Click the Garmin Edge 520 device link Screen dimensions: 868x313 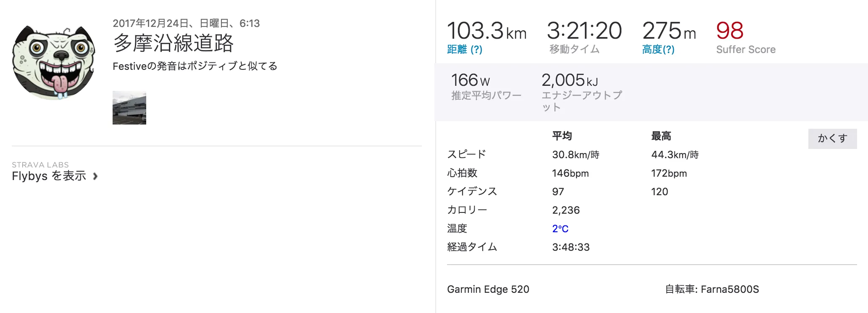point(488,289)
